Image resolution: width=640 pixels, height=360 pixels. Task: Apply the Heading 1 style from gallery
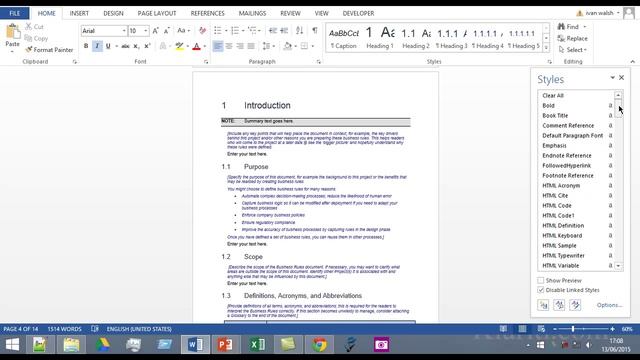380,38
